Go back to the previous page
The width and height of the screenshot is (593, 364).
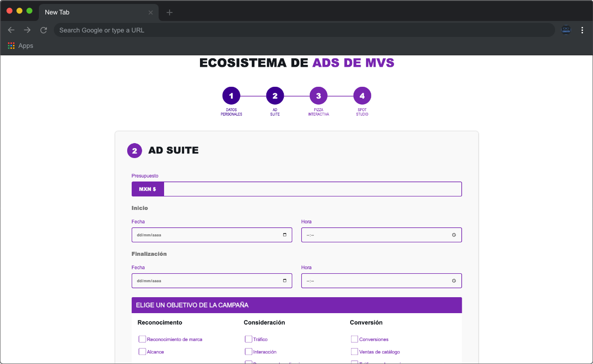pos(11,30)
